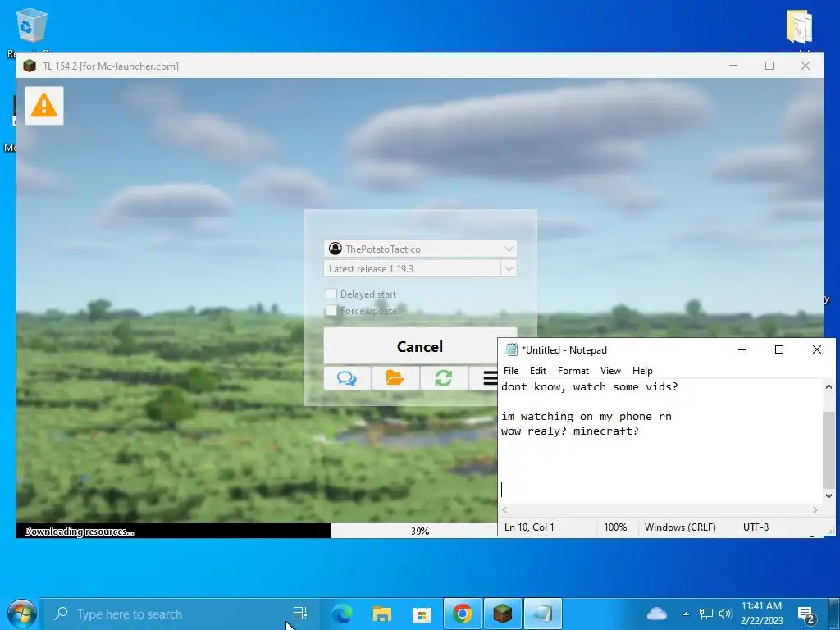Click "UTF-8" encoding in Notepad status bar
840x630 pixels.
point(756,527)
